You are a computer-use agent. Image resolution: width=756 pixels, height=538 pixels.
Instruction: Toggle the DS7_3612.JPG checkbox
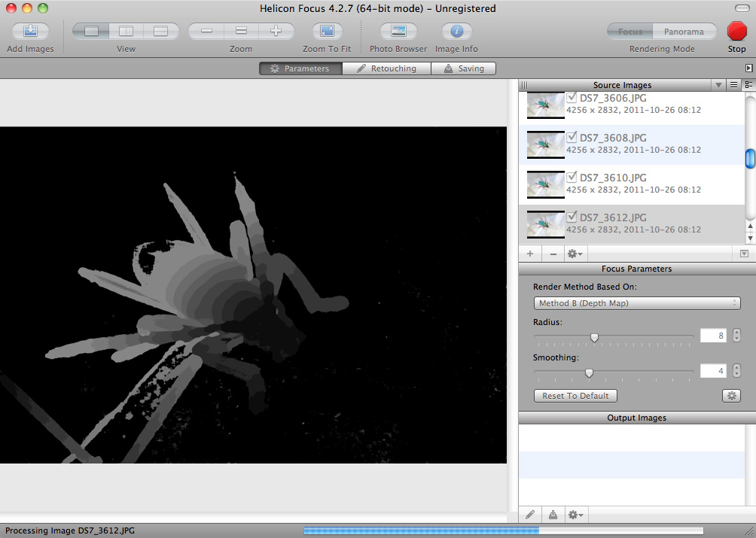coord(572,217)
